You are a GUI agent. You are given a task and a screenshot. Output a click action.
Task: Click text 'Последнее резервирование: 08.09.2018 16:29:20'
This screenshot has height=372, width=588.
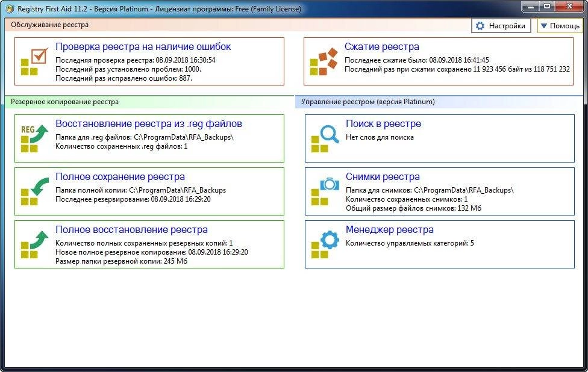[133, 199]
